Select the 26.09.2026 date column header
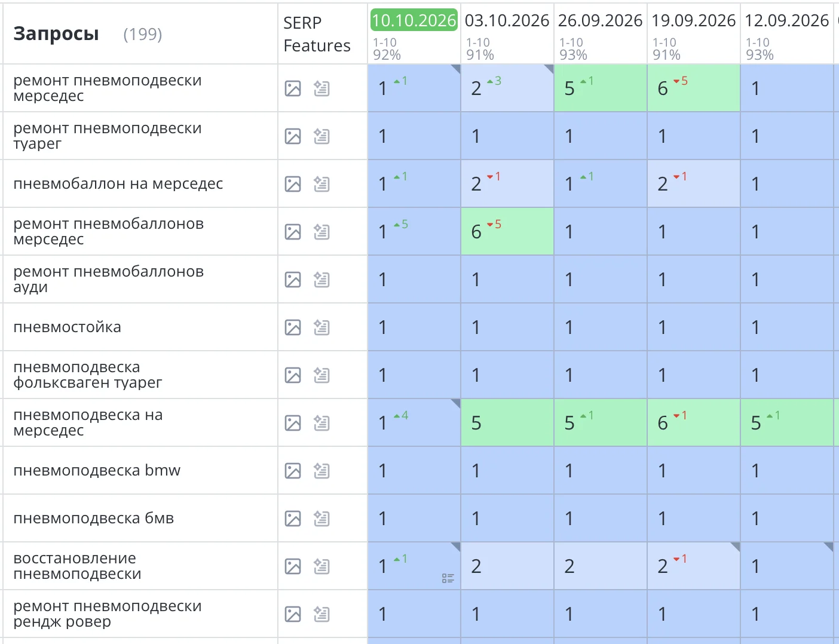This screenshot has height=644, width=839. (x=600, y=20)
